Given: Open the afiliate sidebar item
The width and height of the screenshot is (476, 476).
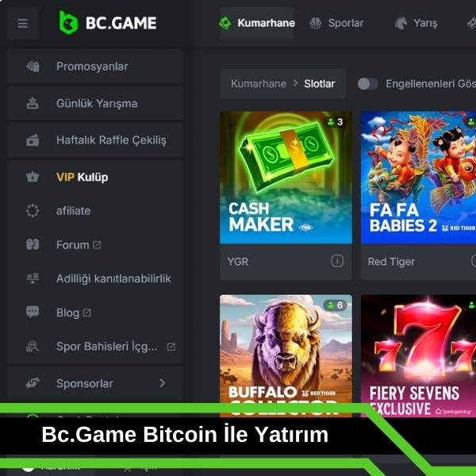Looking at the screenshot, I should coord(94,211).
